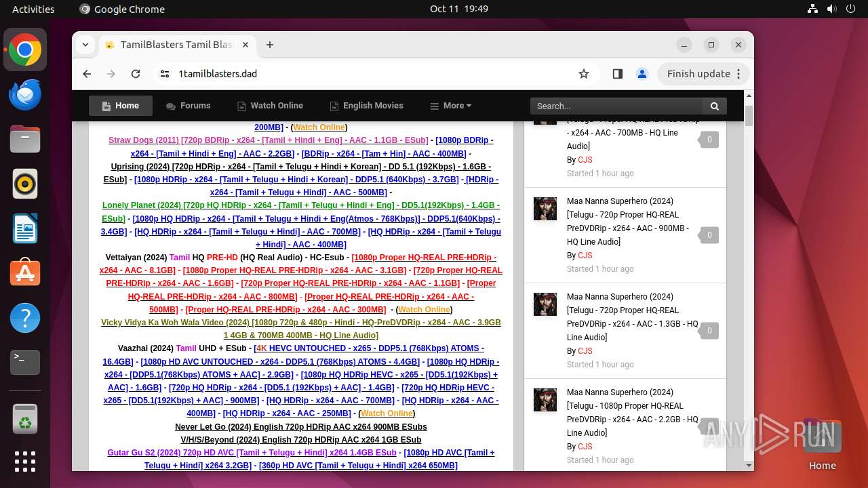The width and height of the screenshot is (868, 488).
Task: Click the address bar URL field
Action: click(373, 74)
